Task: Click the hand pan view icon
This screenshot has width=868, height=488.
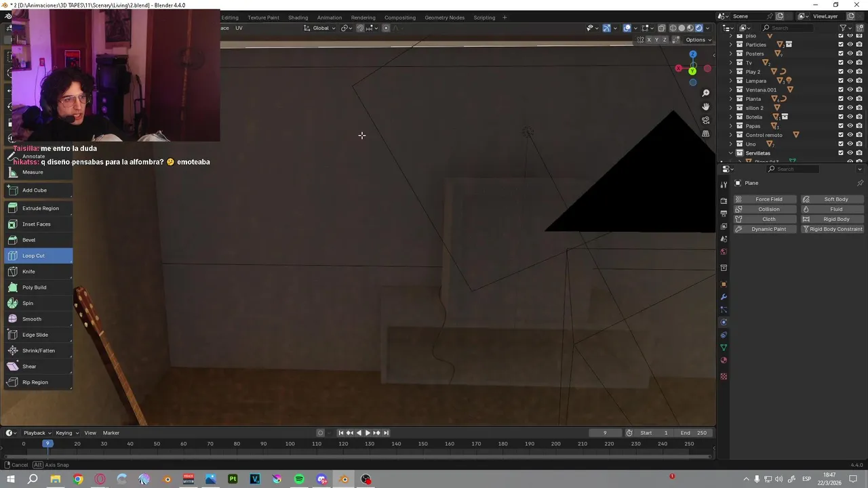Action: point(706,106)
